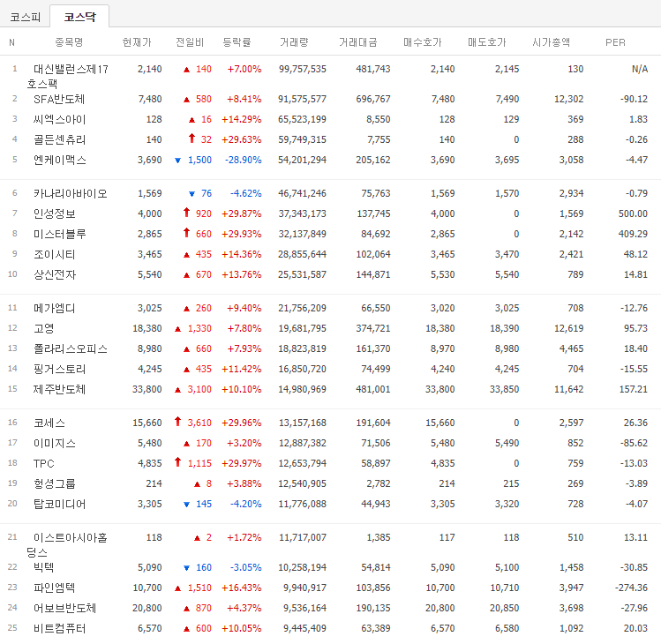Open 파인엠텍 stock page
661x644 pixels.
coord(55,588)
